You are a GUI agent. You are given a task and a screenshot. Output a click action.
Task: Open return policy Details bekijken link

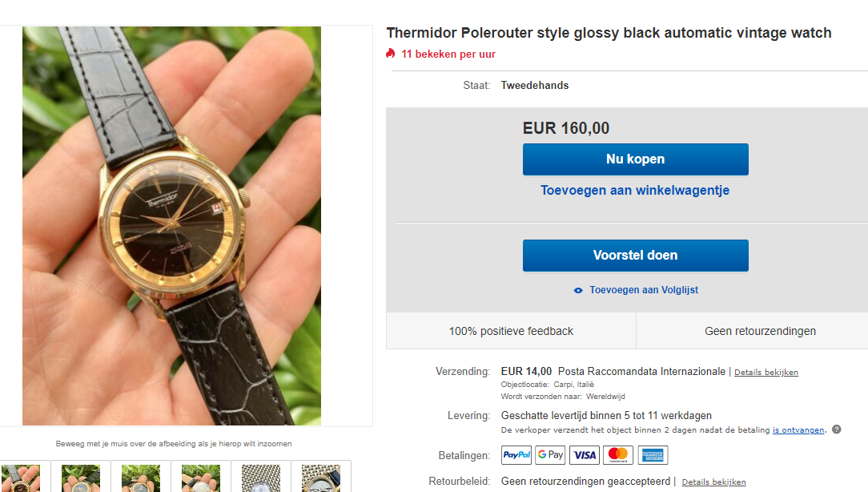[713, 482]
